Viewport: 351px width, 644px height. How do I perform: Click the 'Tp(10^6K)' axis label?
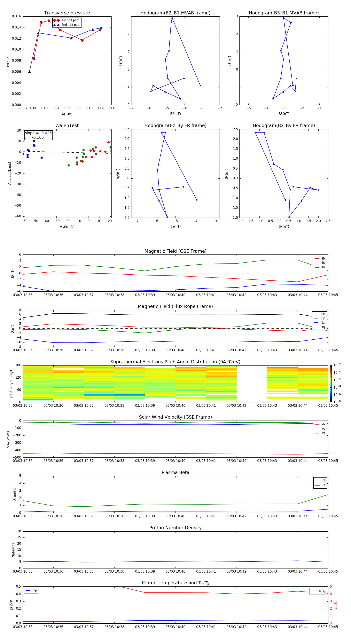coord(11,605)
